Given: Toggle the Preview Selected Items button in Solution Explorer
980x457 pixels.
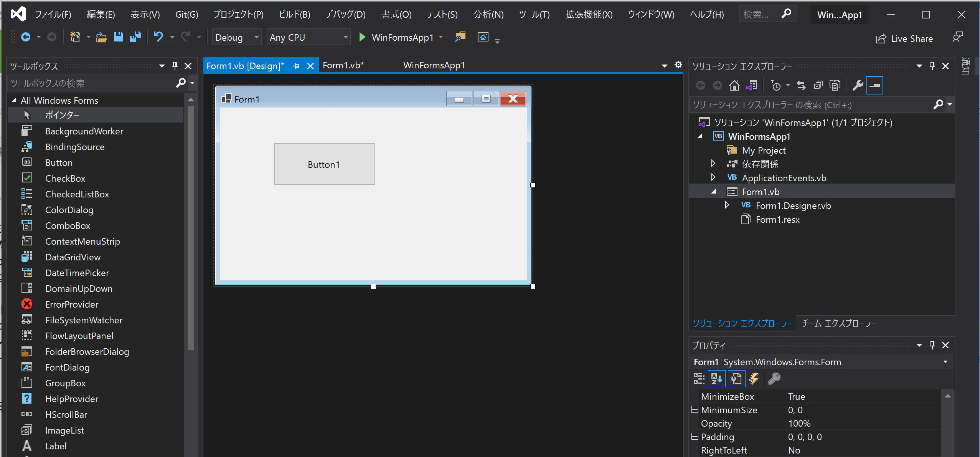Looking at the screenshot, I should click(875, 85).
